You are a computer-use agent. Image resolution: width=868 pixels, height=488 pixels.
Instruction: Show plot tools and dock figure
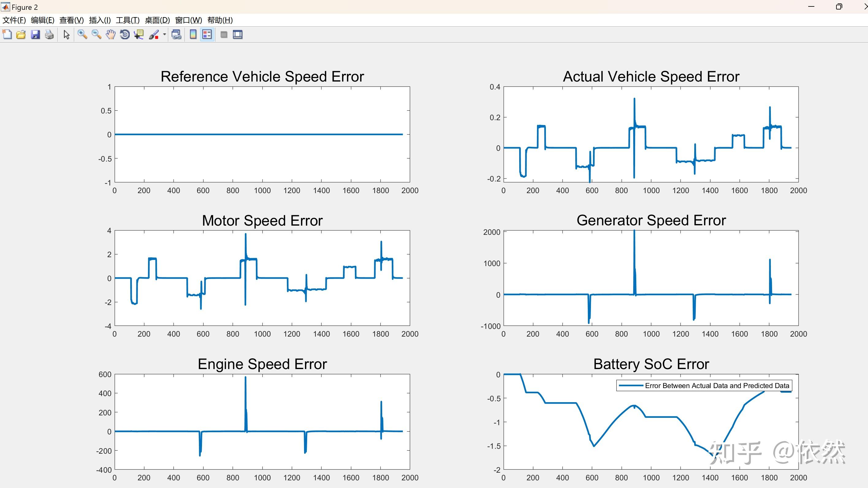238,34
